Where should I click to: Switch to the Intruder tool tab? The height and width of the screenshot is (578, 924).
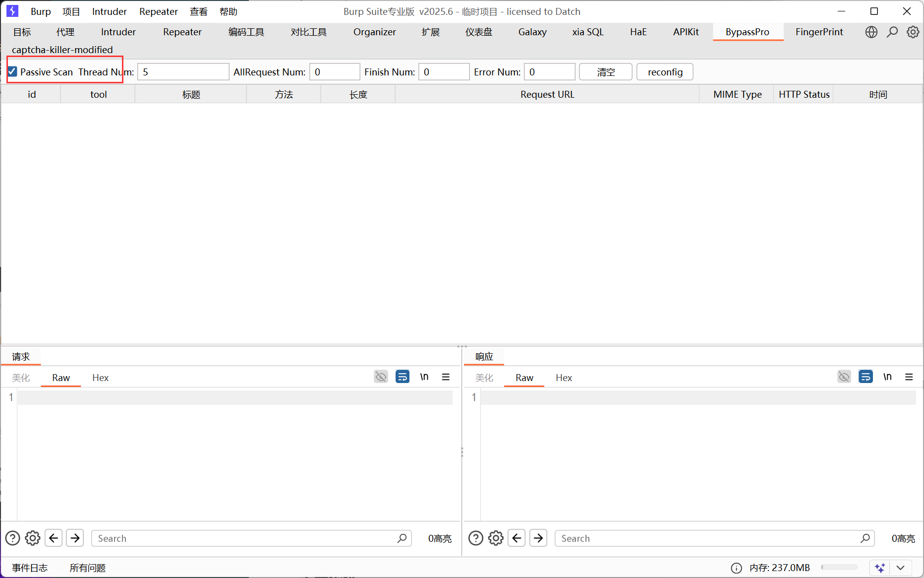click(x=118, y=32)
